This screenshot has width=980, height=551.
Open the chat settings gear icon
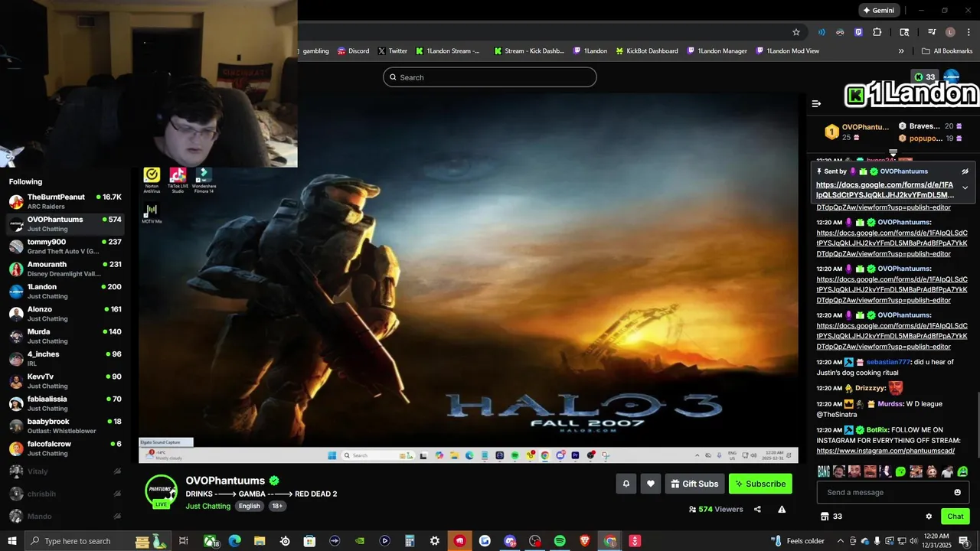pyautogui.click(x=929, y=517)
